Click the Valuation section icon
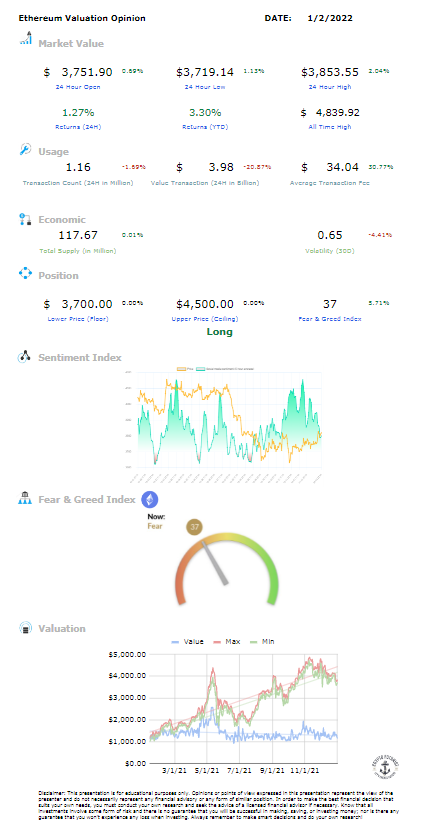The width and height of the screenshot is (433, 836). 26,628
